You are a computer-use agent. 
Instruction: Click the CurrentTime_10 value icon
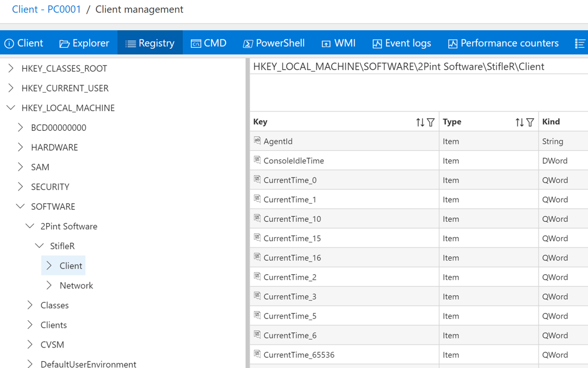(257, 218)
